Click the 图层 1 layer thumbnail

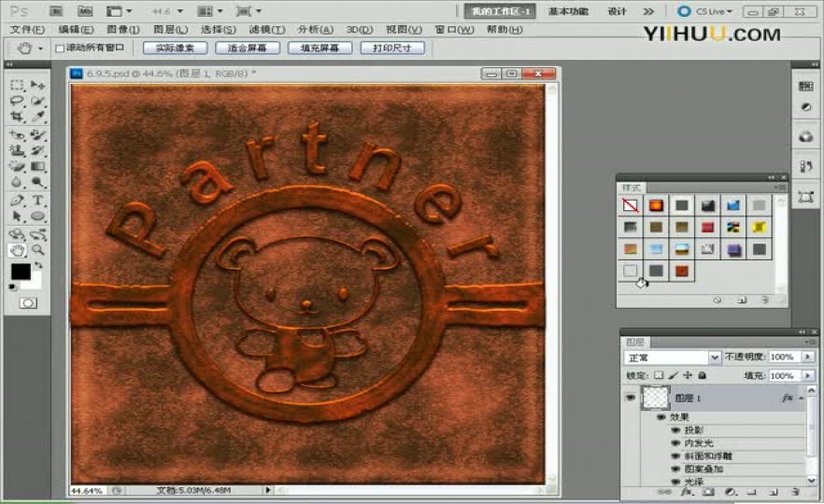[655, 398]
